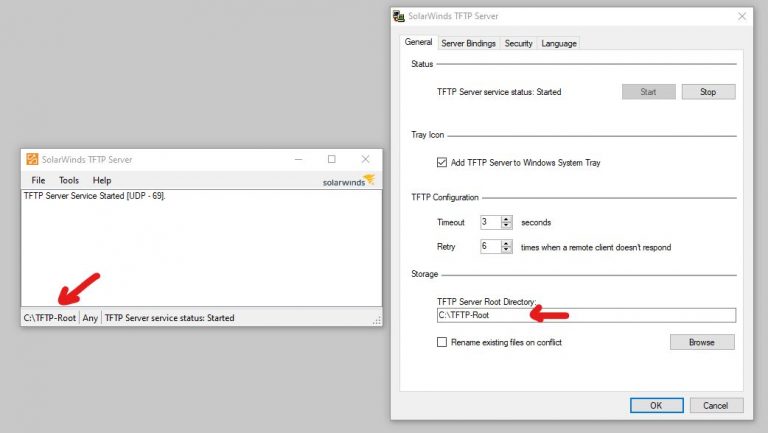Click the resize grip of main window
This screenshot has height=433, width=768.
click(x=377, y=321)
